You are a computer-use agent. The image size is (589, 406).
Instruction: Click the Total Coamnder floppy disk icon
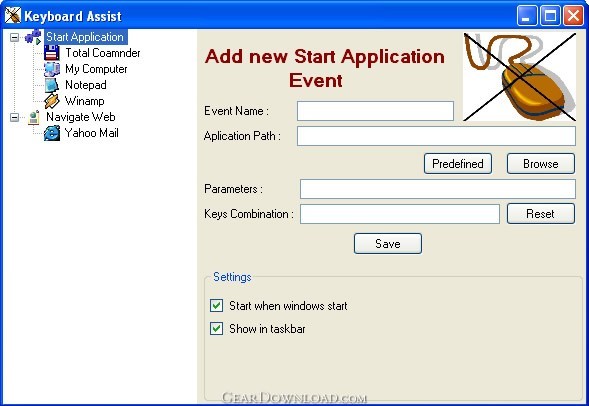click(x=51, y=53)
